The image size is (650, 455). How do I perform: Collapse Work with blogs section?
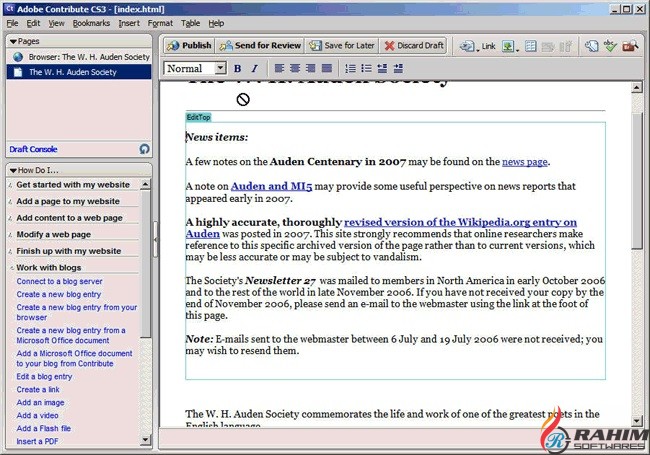pyautogui.click(x=49, y=268)
